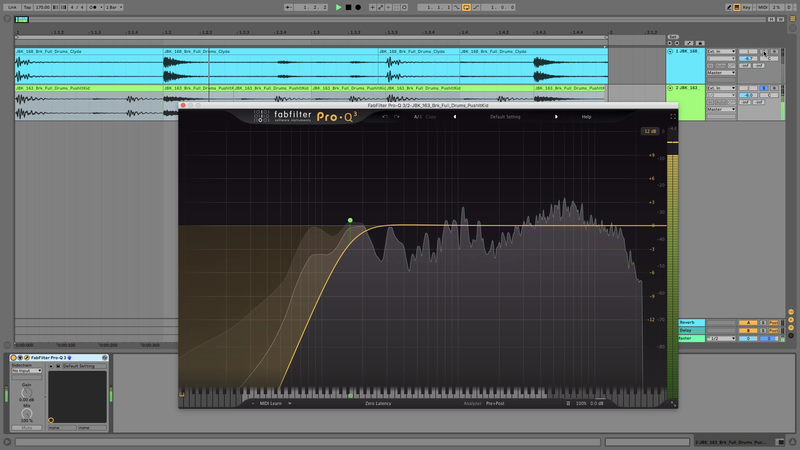Click the Session Record circle icon
This screenshot has height=450, width=800.
pos(404,7)
